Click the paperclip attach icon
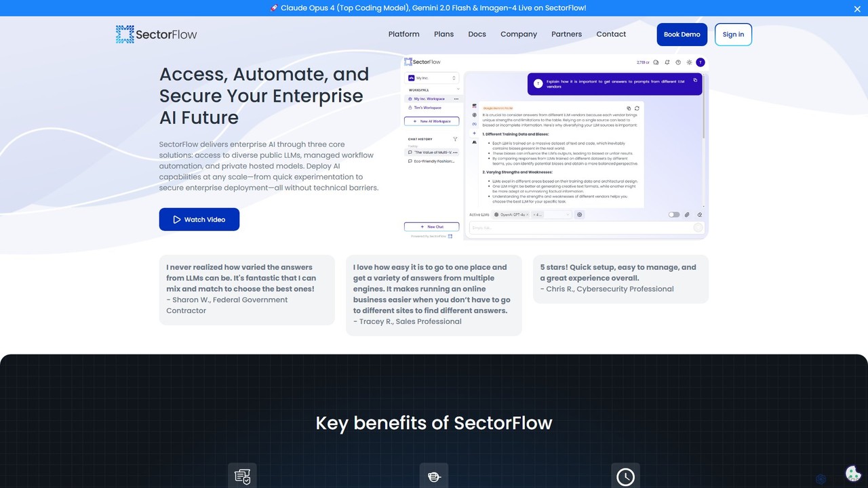This screenshot has height=488, width=868. (x=687, y=214)
